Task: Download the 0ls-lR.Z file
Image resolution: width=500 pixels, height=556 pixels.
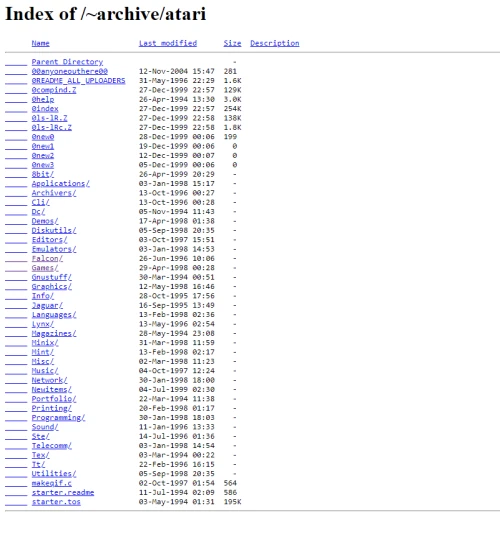Action: [49, 118]
